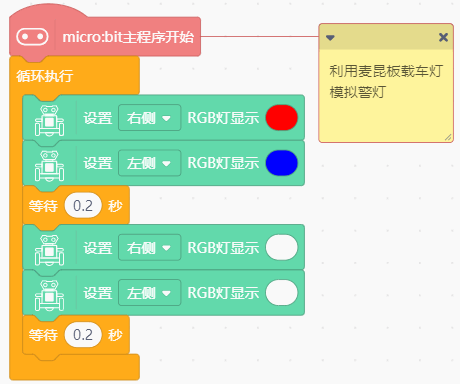Collapse the comment note with the arrow
The image size is (460, 384).
click(330, 38)
